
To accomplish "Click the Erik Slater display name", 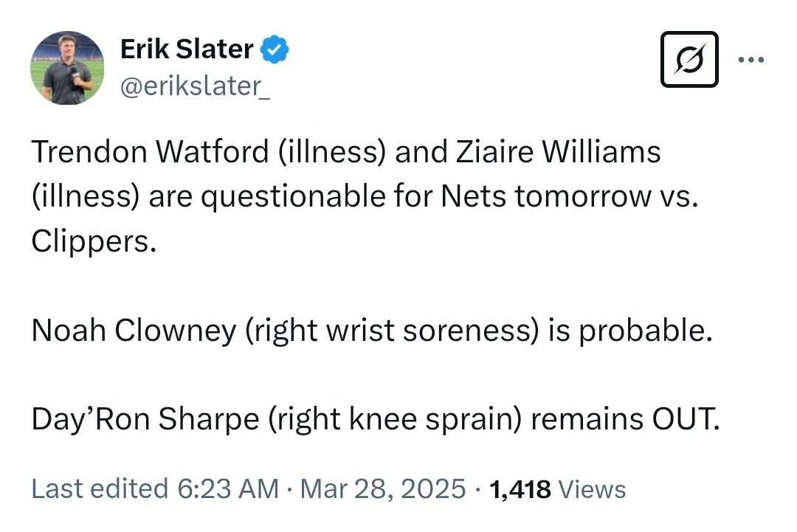I will [x=186, y=50].
